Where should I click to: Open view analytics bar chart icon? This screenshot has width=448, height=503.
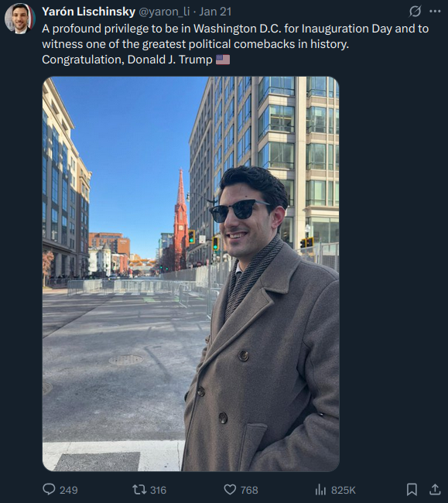point(320,490)
